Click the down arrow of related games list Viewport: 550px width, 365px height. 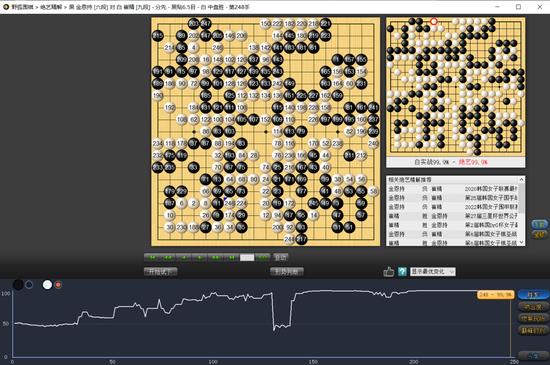tap(521, 242)
